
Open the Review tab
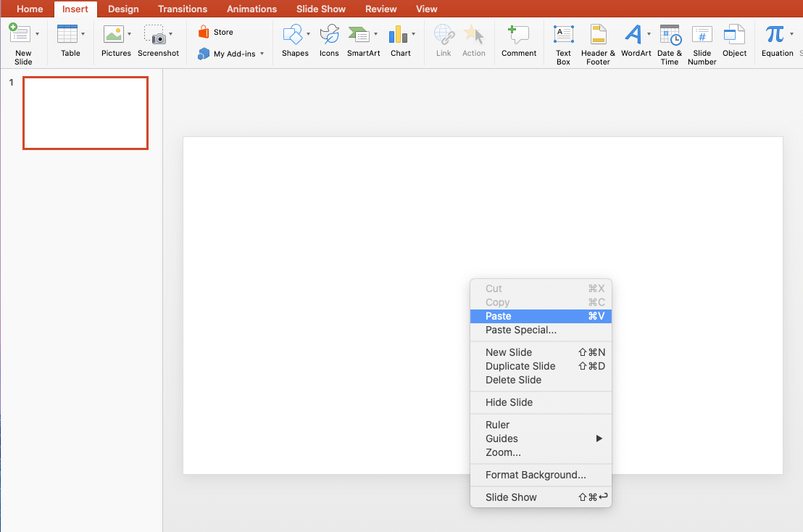(x=381, y=9)
